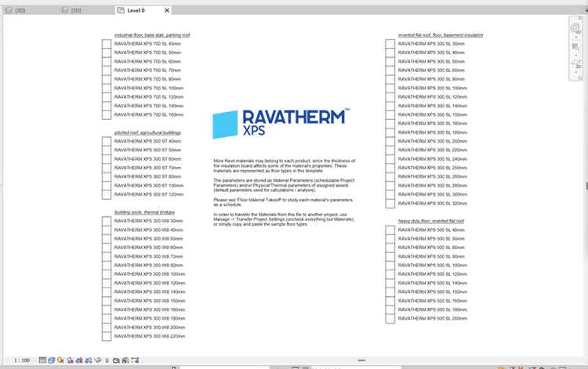The image size is (588, 369).
Task: Open the 1 : 100 view scale selector
Action: tap(22, 360)
